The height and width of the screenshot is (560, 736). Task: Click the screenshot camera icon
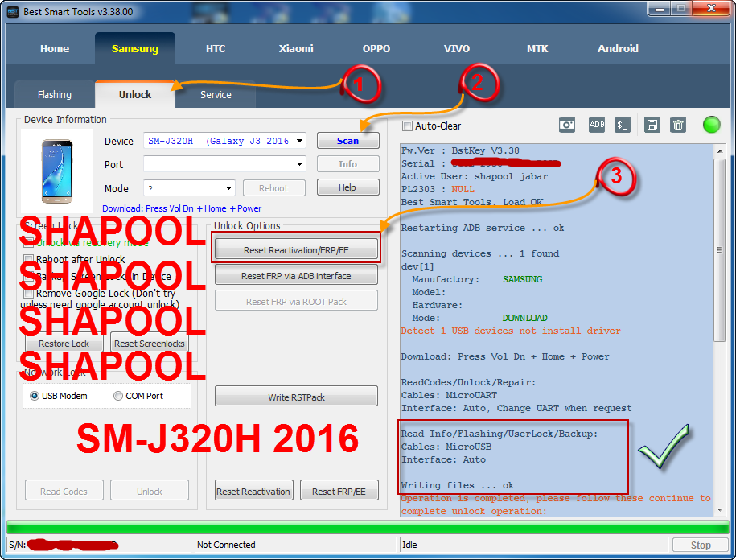click(x=567, y=126)
